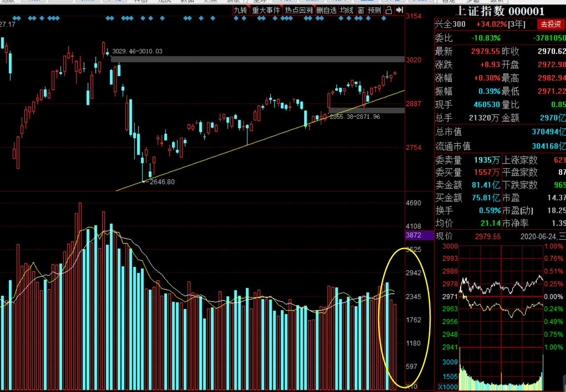The height and width of the screenshot is (392, 566).
Task: Open 热点回溯 hotspot review
Action: point(299,10)
